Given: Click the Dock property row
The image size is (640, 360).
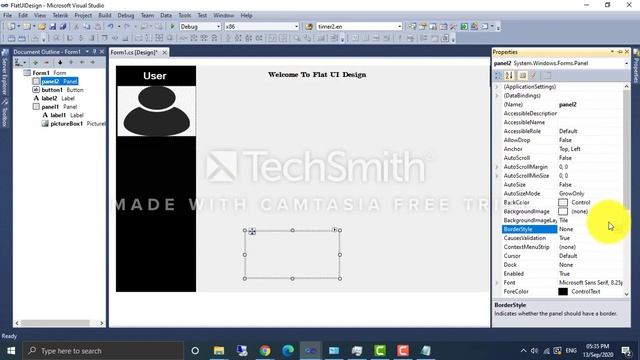Looking at the screenshot, I should 562,265.
